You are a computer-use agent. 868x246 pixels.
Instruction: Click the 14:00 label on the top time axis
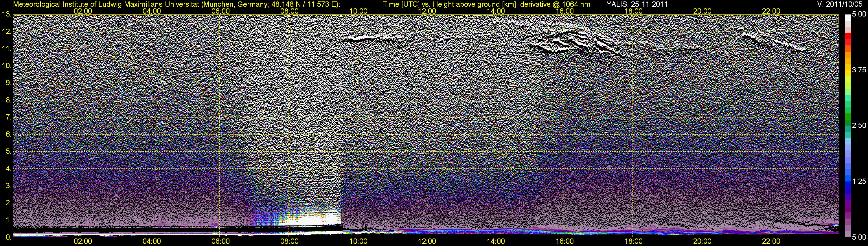point(496,11)
